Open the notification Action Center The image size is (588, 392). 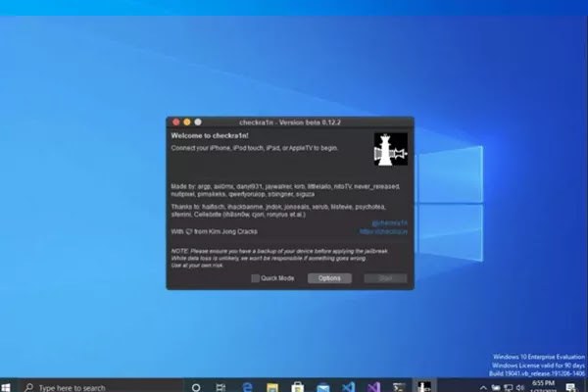(x=571, y=387)
